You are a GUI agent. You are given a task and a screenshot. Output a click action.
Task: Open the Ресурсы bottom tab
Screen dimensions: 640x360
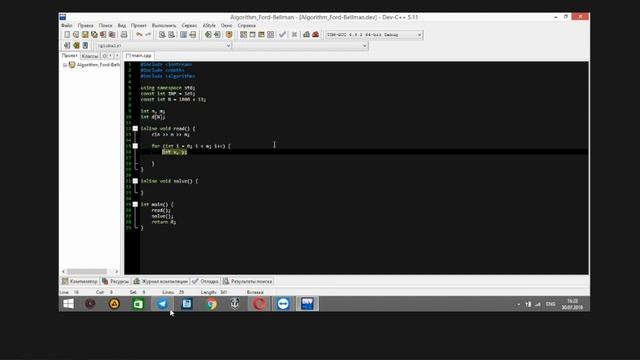click(x=116, y=281)
